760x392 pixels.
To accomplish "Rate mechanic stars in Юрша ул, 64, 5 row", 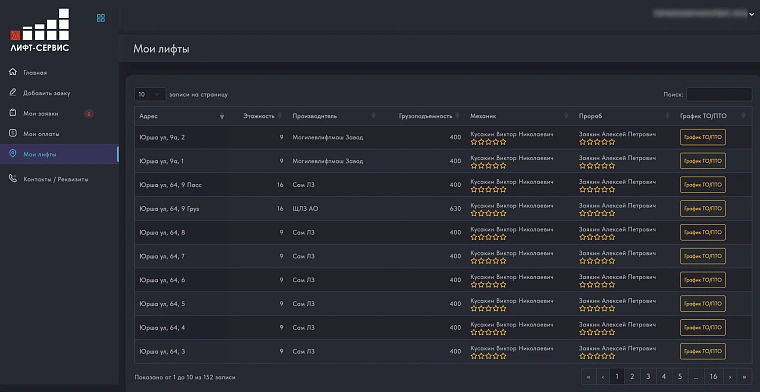I will click(489, 308).
